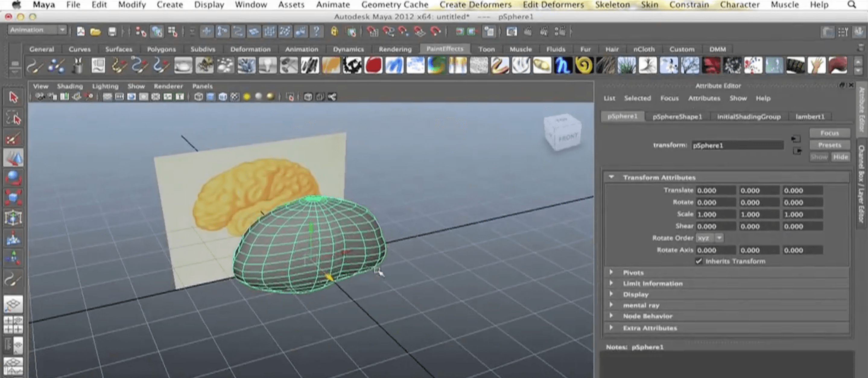Switch to the pSphereShape1 tab

click(677, 117)
